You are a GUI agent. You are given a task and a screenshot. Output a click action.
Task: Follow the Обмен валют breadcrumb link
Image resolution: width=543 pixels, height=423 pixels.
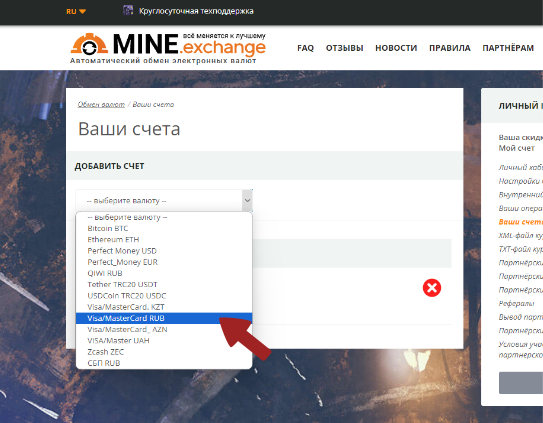pos(101,104)
